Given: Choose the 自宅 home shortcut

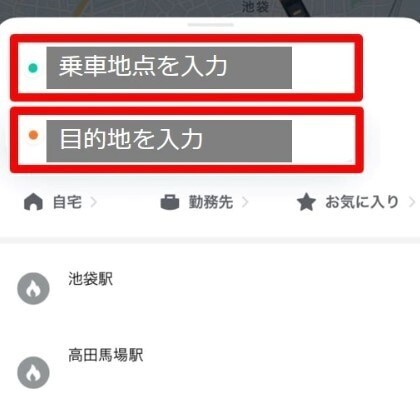Looking at the screenshot, I should [x=61, y=202].
